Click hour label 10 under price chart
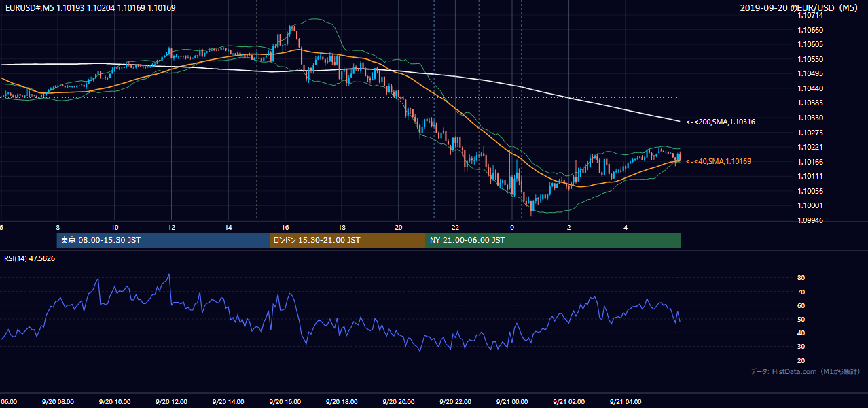The height and width of the screenshot is (408, 868). pyautogui.click(x=115, y=227)
